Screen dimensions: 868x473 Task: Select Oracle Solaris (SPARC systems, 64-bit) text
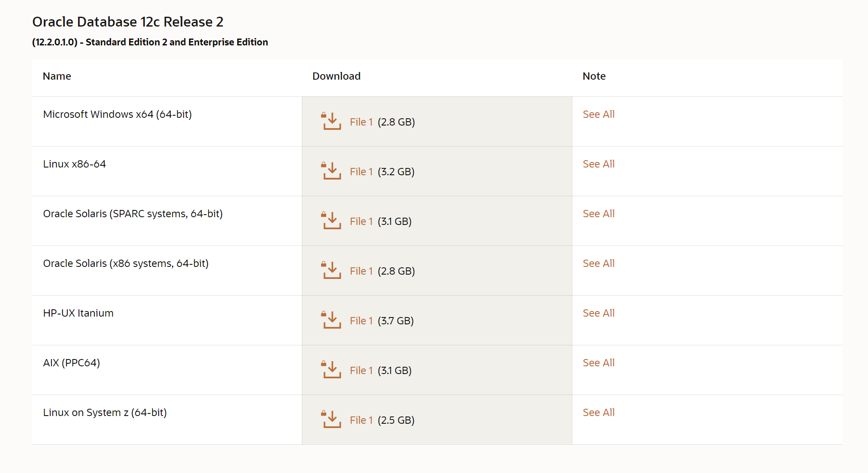coord(133,214)
